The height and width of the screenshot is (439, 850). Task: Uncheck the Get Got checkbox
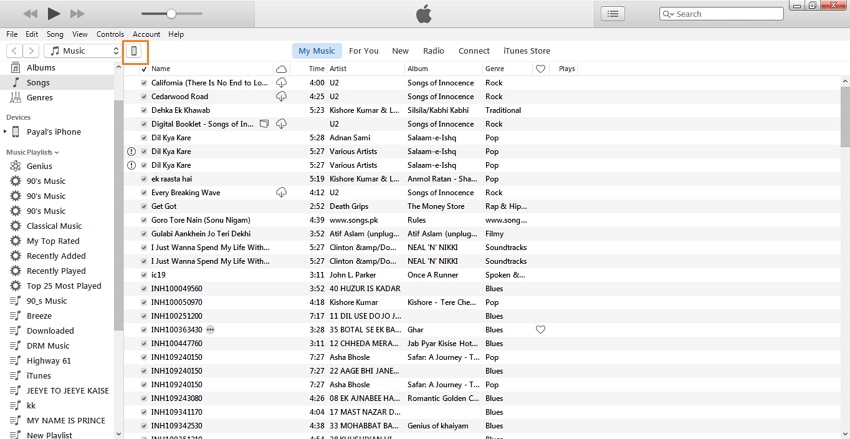(x=144, y=206)
